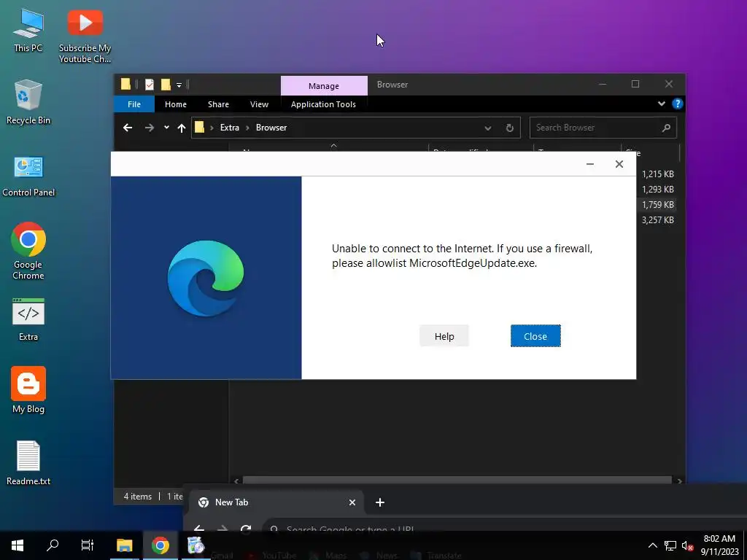Select the Extra desktop shortcut
Screen dimensions: 747x560
click(28, 319)
